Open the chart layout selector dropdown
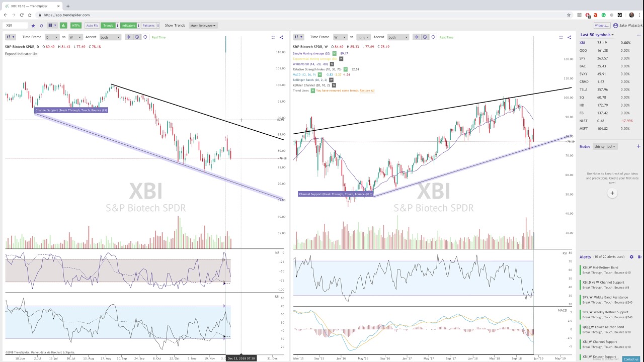Screen dimensions: 644x362 (52, 25)
